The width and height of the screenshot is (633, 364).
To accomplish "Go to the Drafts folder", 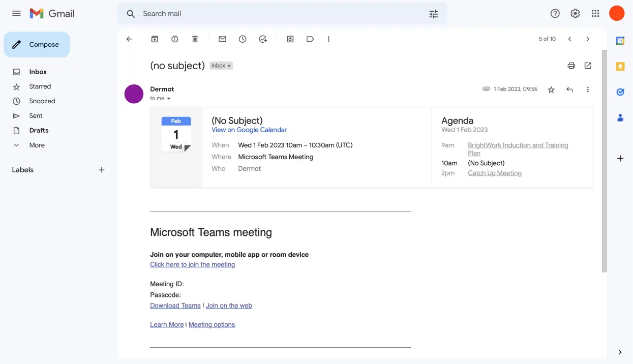I will [x=39, y=130].
